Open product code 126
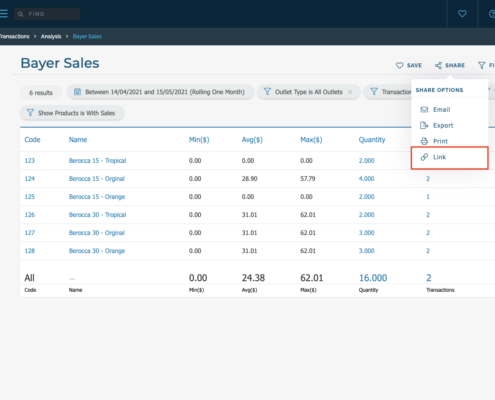The height and width of the screenshot is (400, 495). (30, 215)
